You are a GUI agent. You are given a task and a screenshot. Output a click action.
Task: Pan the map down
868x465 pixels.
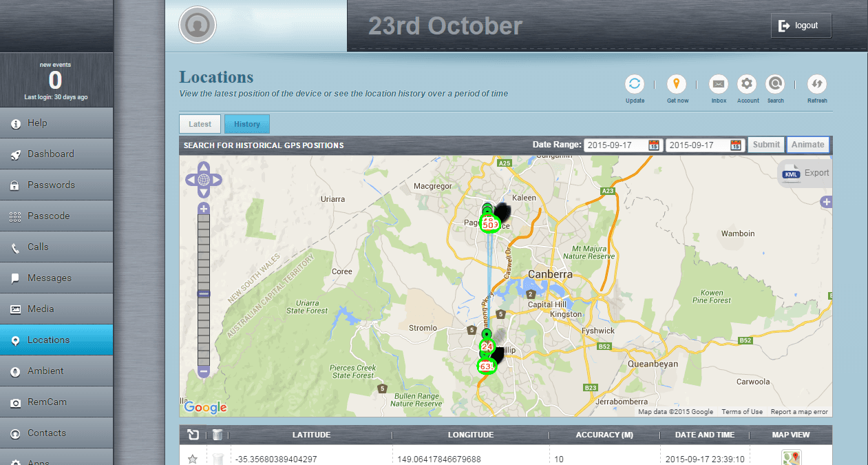(x=204, y=193)
